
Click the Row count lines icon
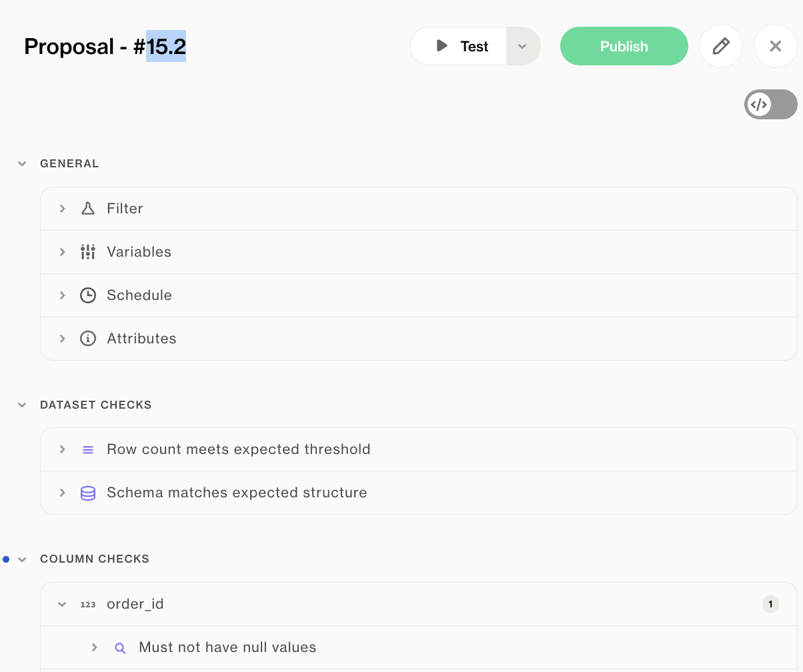click(x=88, y=449)
